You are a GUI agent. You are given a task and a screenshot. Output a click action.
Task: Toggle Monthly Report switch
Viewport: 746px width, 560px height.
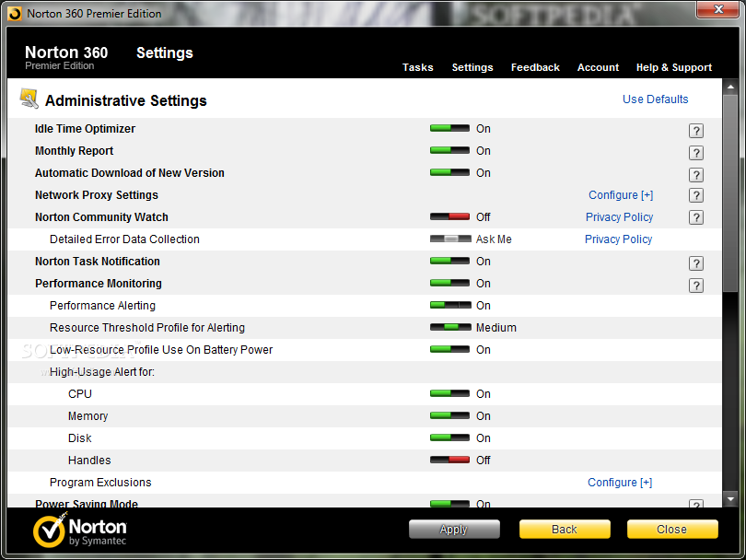449,150
